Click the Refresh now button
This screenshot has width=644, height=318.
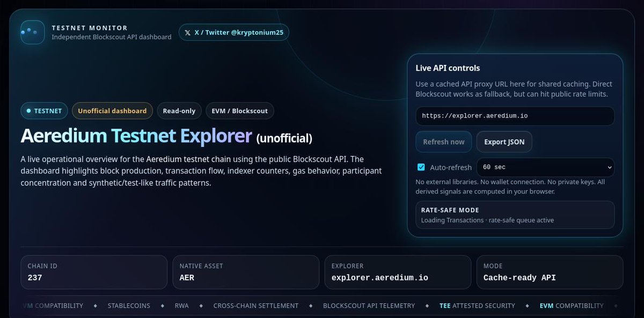(444, 142)
